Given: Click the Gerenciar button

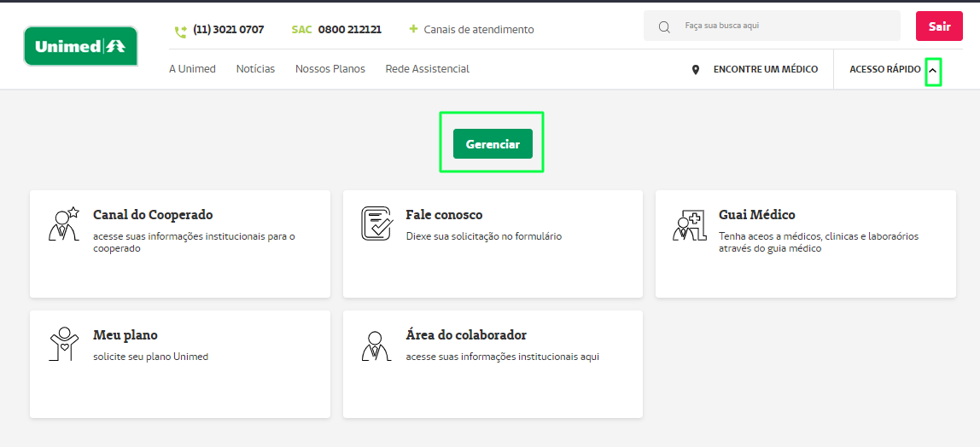Looking at the screenshot, I should (493, 143).
